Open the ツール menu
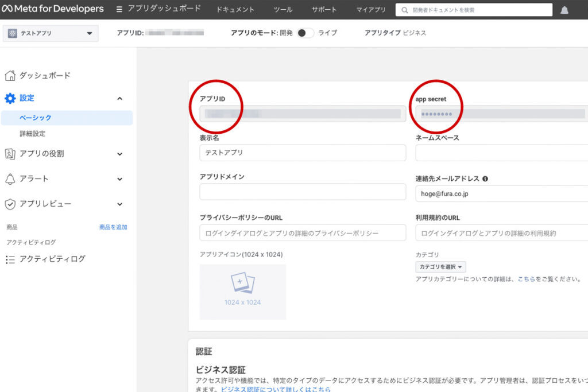Screen dimensions: 588x392 283,10
